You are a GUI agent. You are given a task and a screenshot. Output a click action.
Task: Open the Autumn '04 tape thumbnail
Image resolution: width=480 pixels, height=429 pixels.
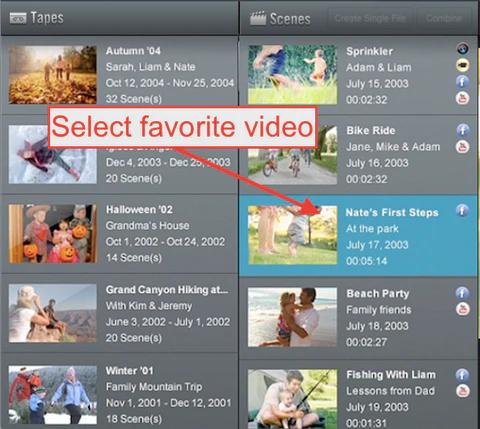tap(53, 75)
